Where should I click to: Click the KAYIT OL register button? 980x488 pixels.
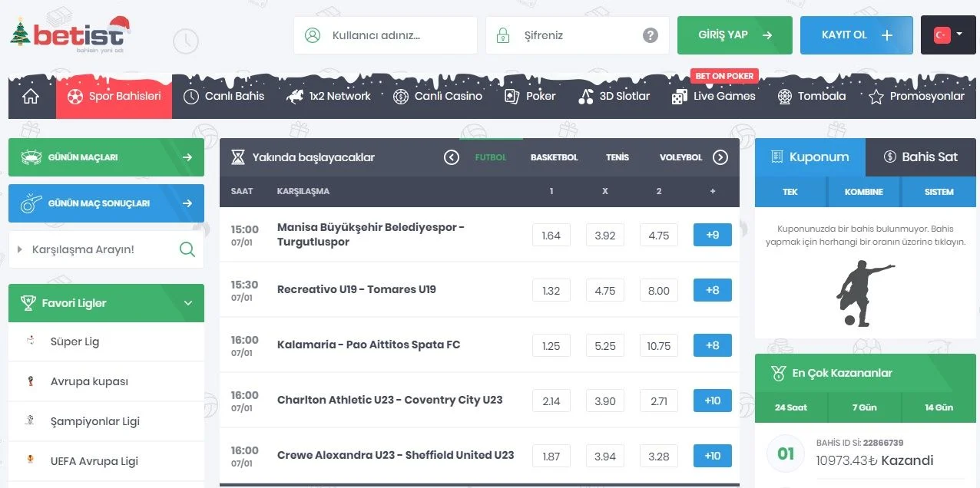click(856, 35)
